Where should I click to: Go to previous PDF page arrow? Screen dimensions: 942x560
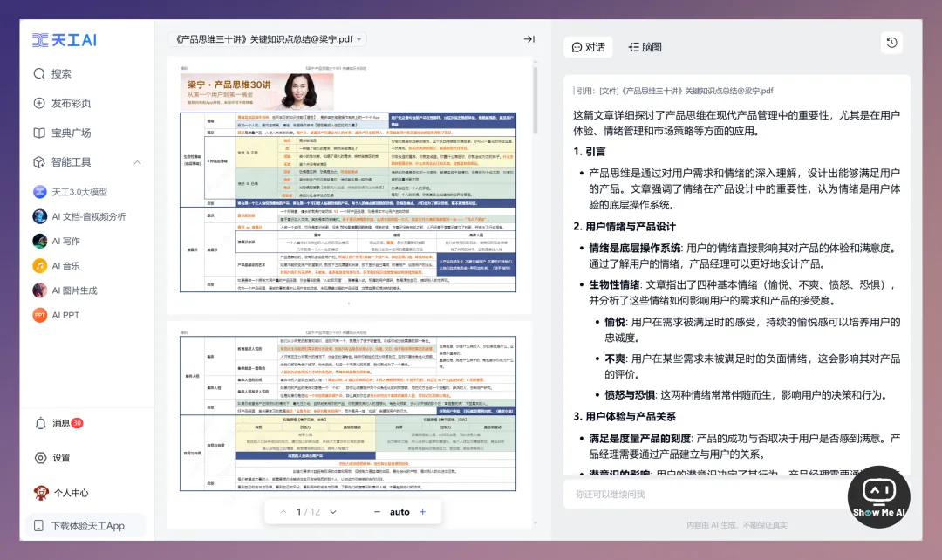283,512
